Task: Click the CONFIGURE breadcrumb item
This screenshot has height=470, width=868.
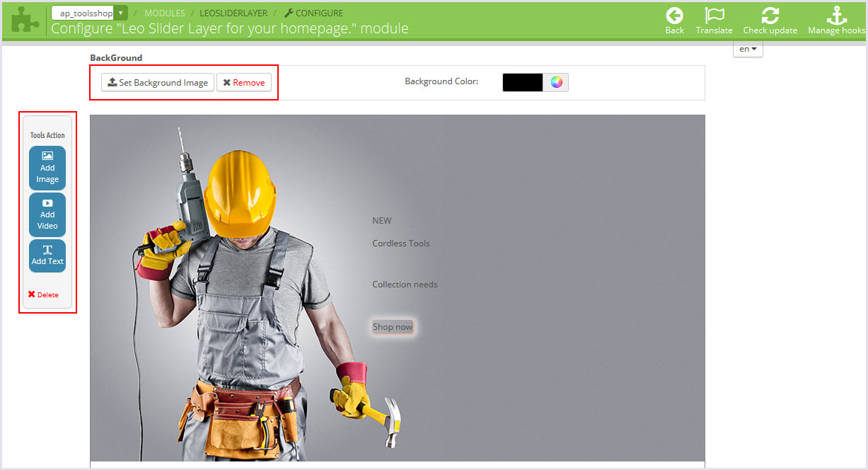Action: tap(313, 13)
